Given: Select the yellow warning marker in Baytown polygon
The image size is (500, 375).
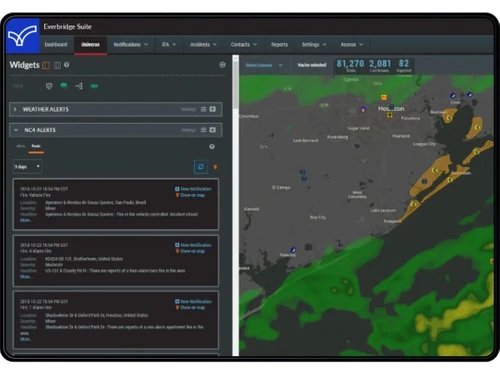Looking at the screenshot, I should coord(449,118).
